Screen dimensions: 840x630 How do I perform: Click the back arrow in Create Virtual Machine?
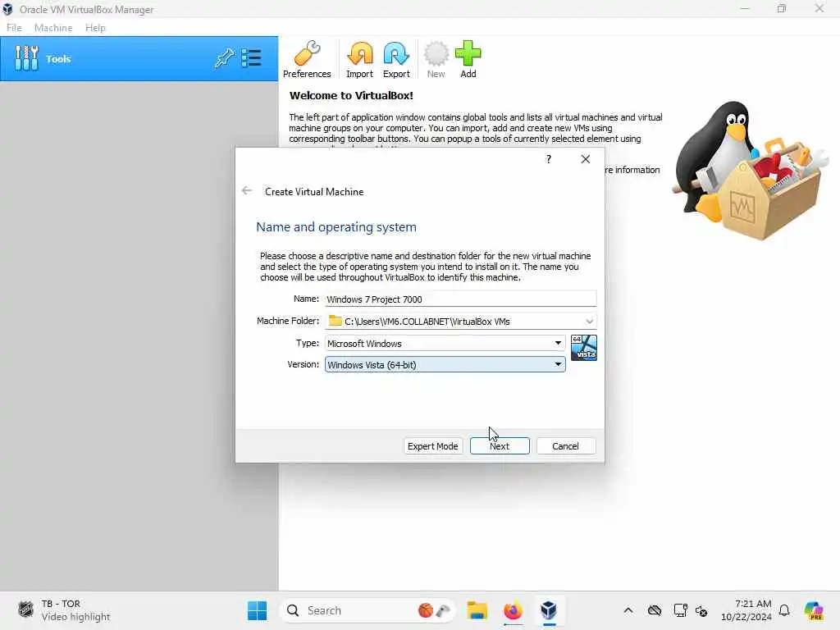[246, 190]
